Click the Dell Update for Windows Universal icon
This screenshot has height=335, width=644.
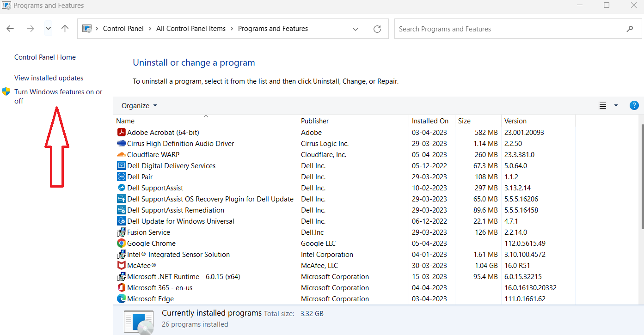click(x=122, y=221)
